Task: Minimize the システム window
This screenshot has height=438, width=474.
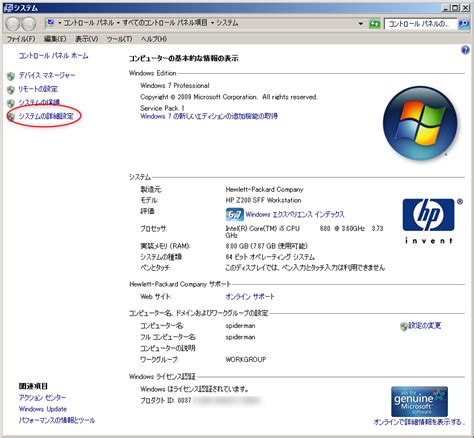Action: click(445, 8)
